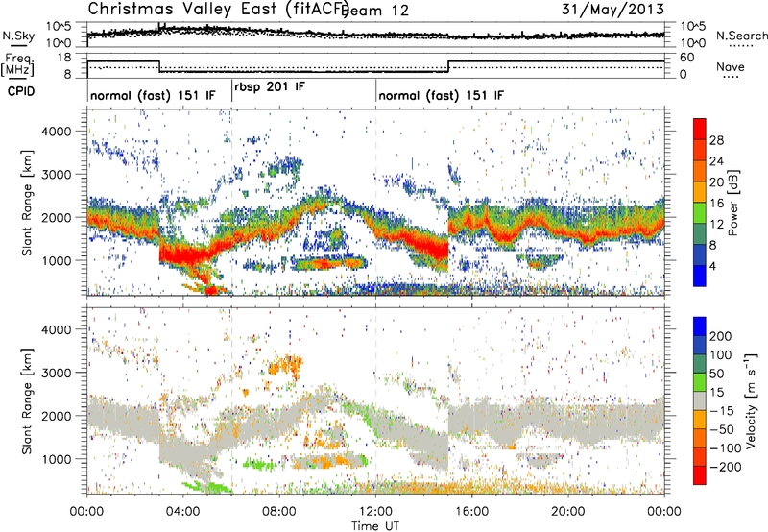This screenshot has width=768, height=532.
Task: Click the '60' tick on Nave axis
Action: (x=687, y=58)
